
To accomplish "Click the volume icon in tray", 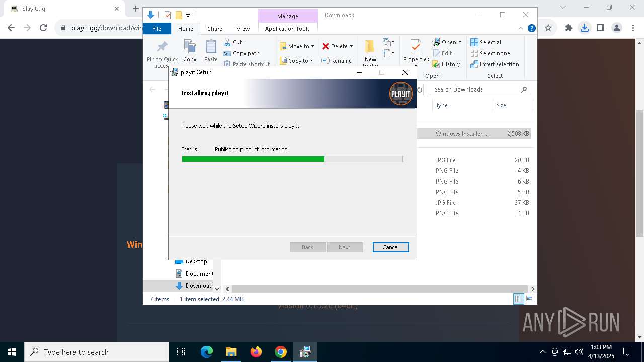I will (579, 352).
